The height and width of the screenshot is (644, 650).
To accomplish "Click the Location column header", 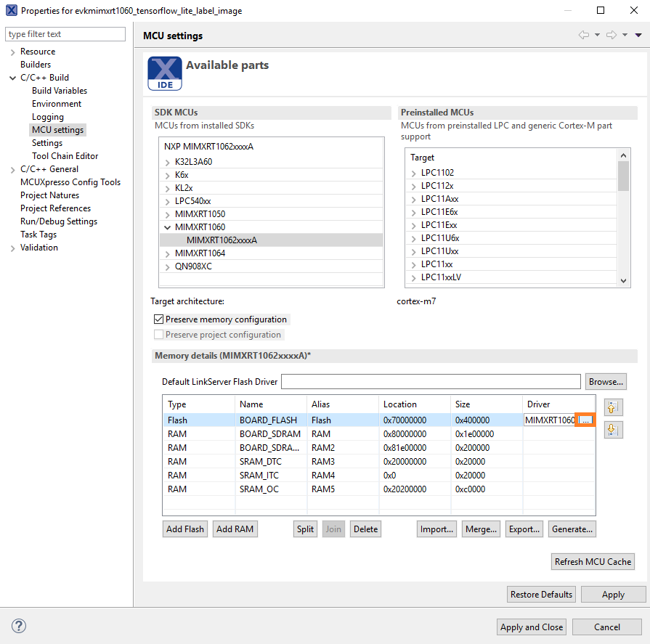I will [414, 404].
